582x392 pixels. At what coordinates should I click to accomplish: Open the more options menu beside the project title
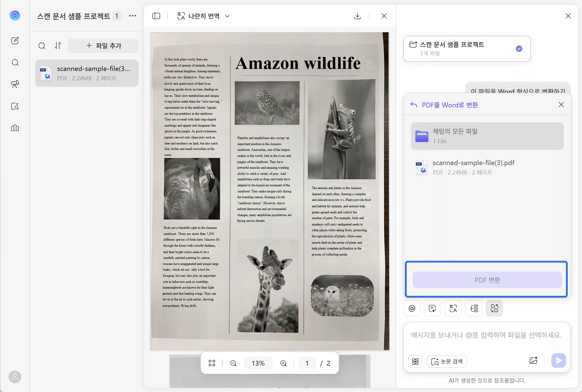pyautogui.click(x=133, y=16)
